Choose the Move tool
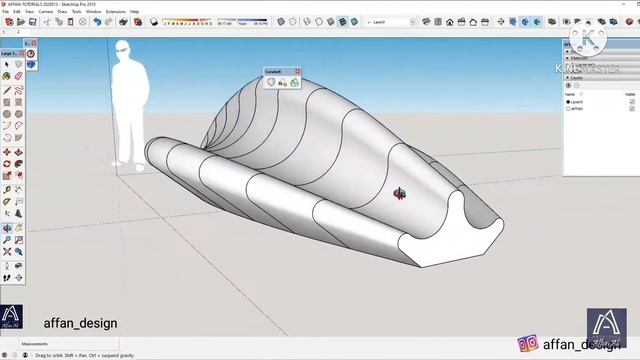The height and width of the screenshot is (360, 640). coord(7,152)
